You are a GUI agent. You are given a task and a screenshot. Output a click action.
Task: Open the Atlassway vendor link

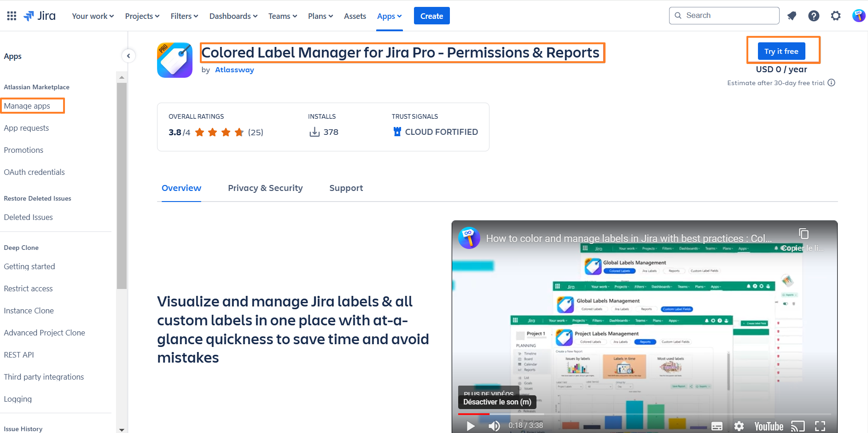(234, 70)
